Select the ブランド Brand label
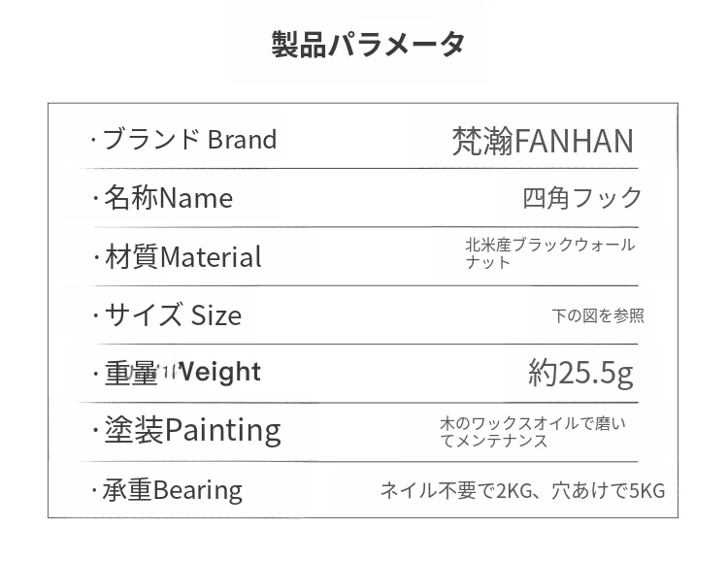 point(189,140)
